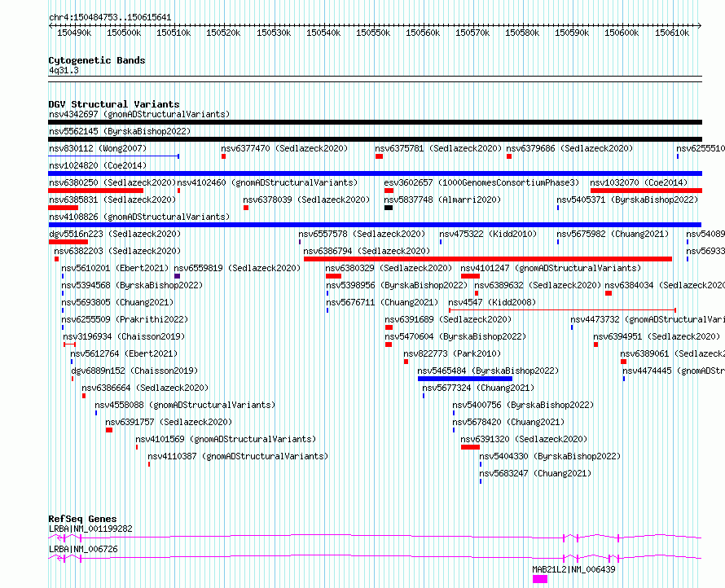Click nsv6557578 (Sedlazeck2020) label
Viewport: 725px width, 588px height.
click(x=362, y=234)
